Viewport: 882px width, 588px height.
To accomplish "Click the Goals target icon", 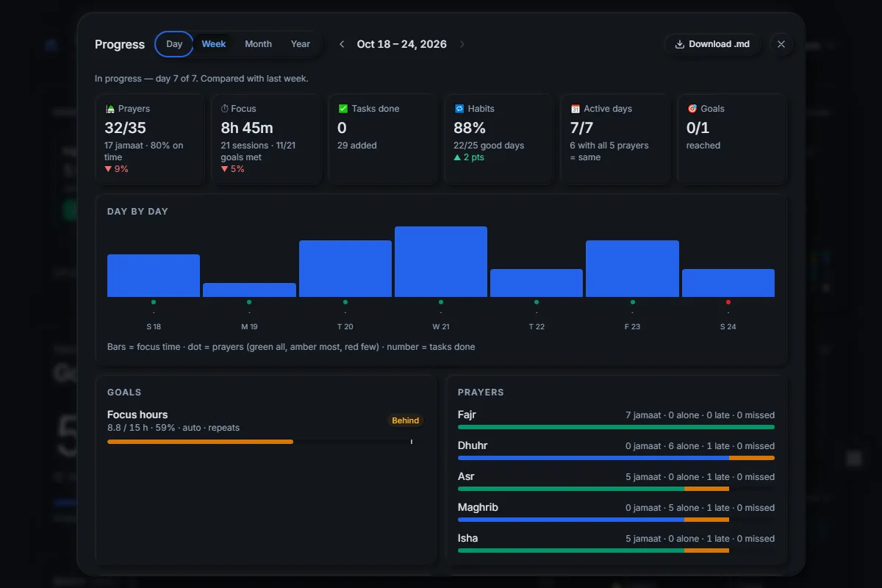I will point(692,109).
